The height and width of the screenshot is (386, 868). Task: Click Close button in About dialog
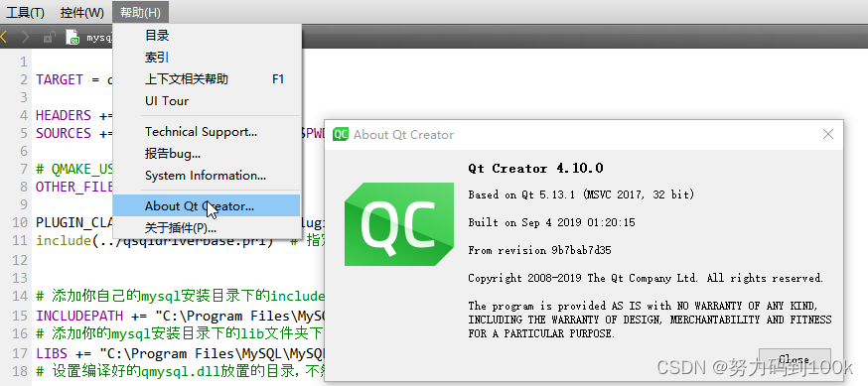(795, 359)
